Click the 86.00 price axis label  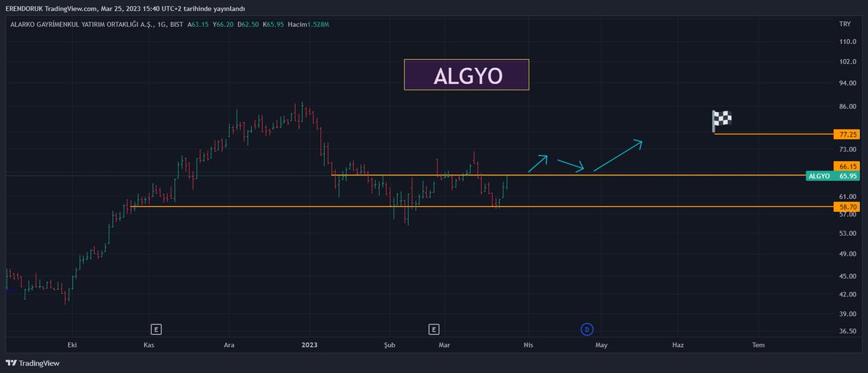click(x=848, y=107)
